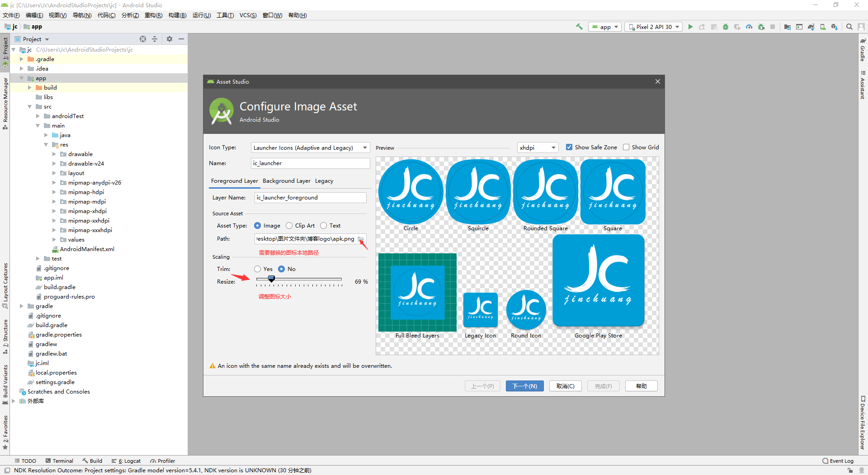The height and width of the screenshot is (475, 868).
Task: Switch to the Background Layer tab
Action: [287, 180]
